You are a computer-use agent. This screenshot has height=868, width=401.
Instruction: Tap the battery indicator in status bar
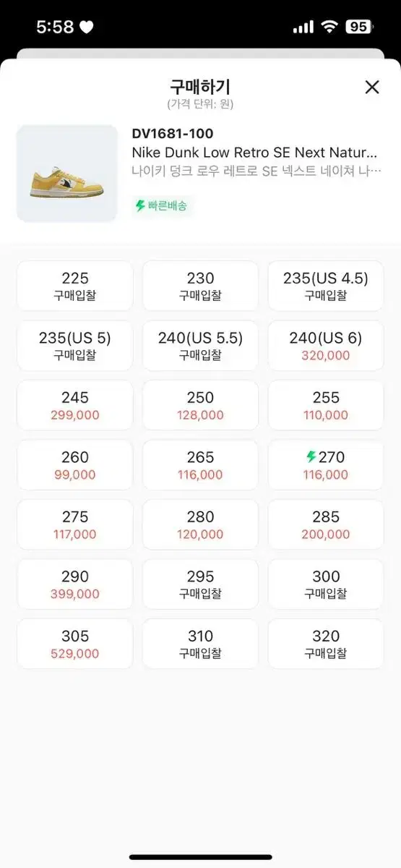click(360, 27)
